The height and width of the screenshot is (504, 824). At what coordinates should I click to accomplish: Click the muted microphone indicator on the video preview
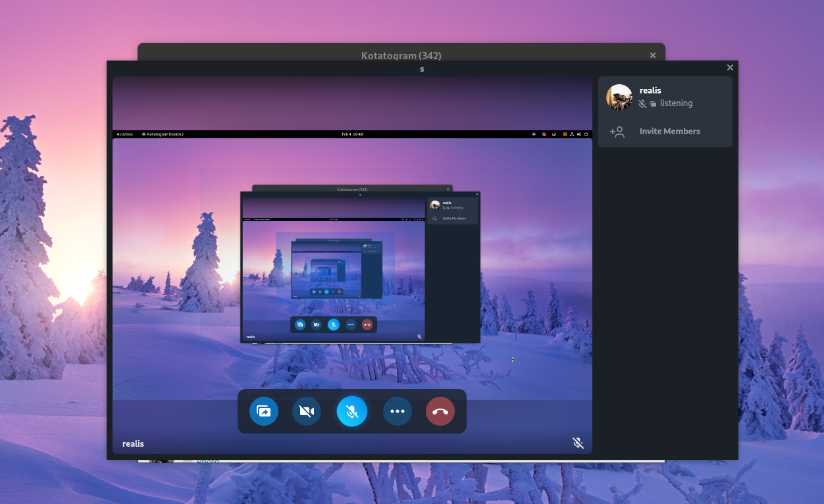pyautogui.click(x=578, y=443)
